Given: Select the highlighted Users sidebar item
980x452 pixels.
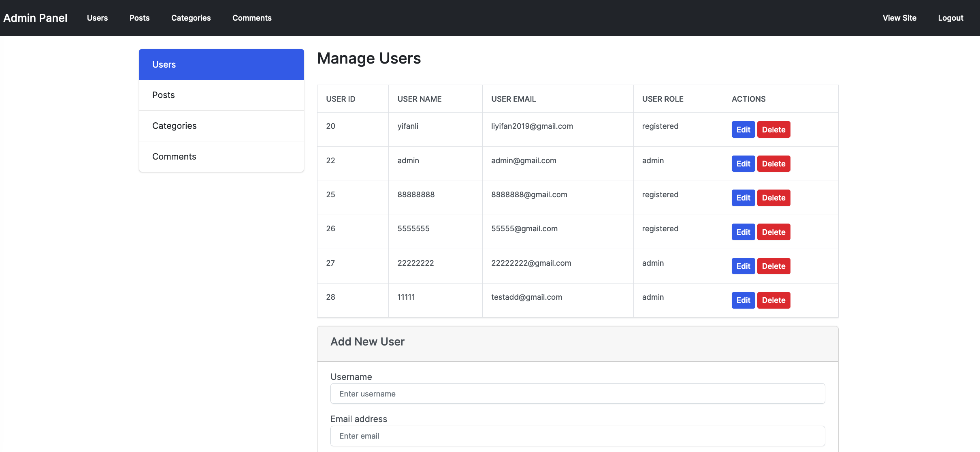Looking at the screenshot, I should click(221, 65).
